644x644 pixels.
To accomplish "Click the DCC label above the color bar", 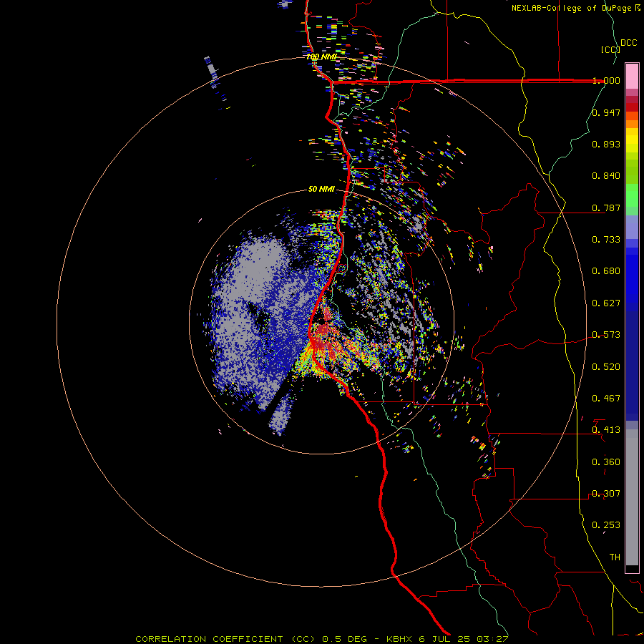I will (x=628, y=43).
